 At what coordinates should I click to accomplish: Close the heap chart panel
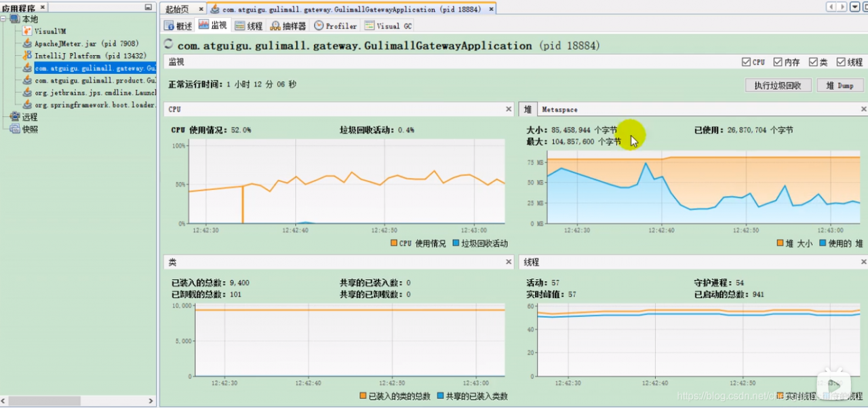863,109
